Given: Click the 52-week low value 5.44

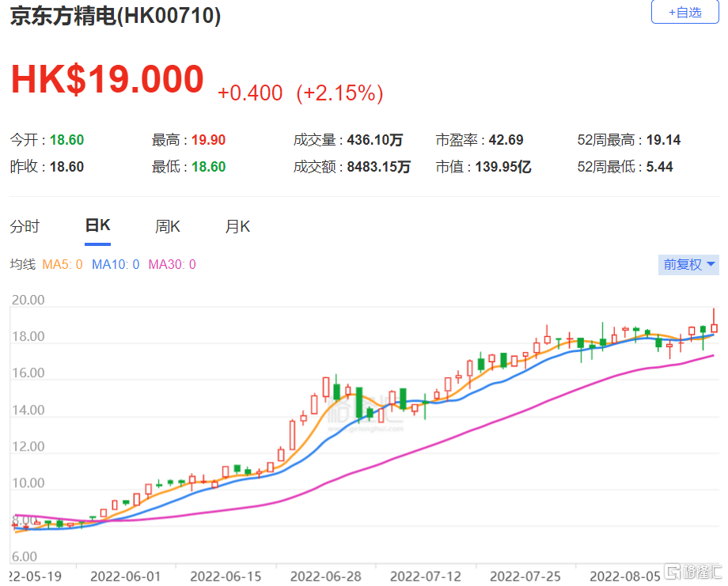Looking at the screenshot, I should click(659, 167).
